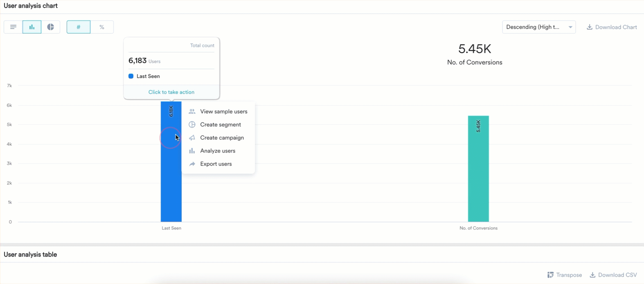
Task: Click the download icon beside Download CSV
Action: (592, 275)
